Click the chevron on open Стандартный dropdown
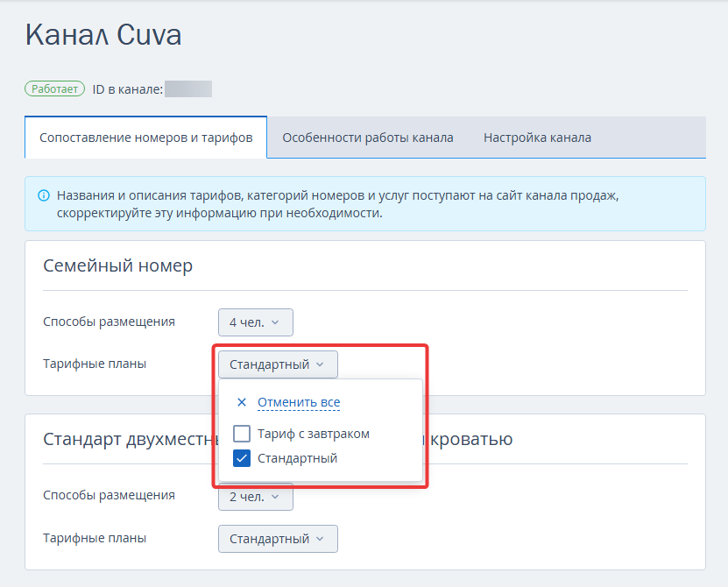The width and height of the screenshot is (728, 587). click(x=320, y=364)
